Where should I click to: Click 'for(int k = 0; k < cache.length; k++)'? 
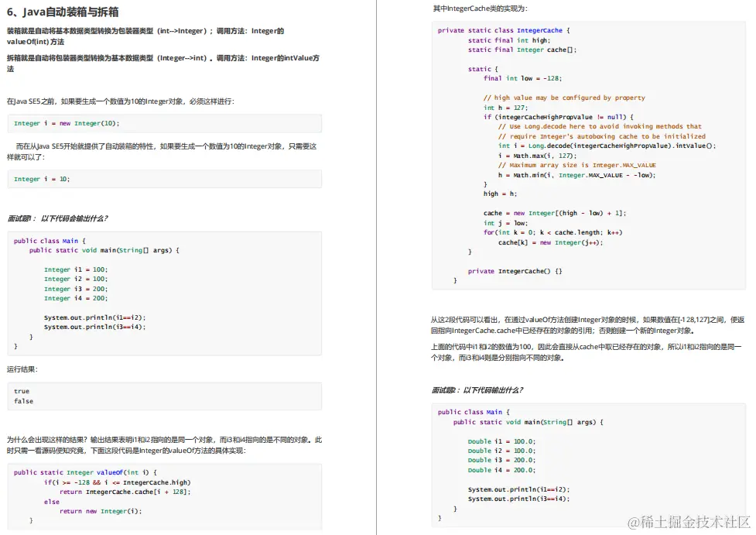pos(553,232)
